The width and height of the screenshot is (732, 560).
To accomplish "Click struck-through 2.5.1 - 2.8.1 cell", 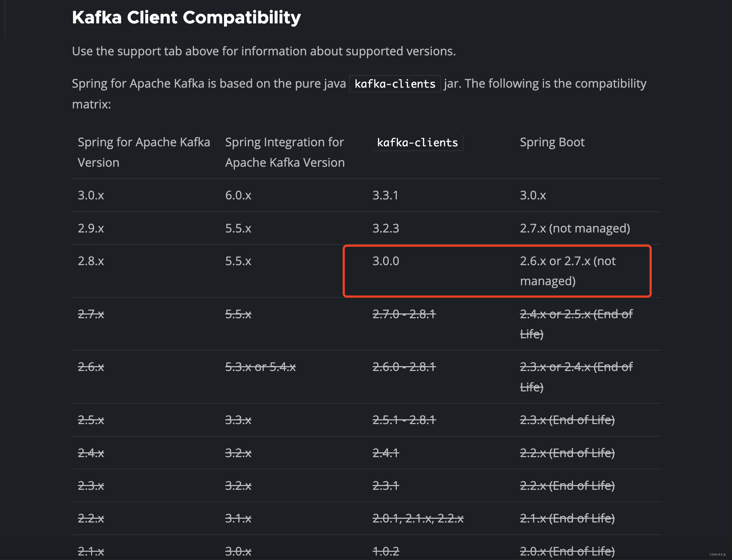I will pyautogui.click(x=404, y=420).
